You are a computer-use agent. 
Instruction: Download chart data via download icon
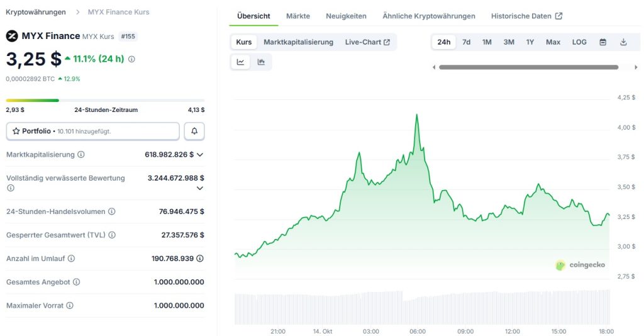click(623, 42)
